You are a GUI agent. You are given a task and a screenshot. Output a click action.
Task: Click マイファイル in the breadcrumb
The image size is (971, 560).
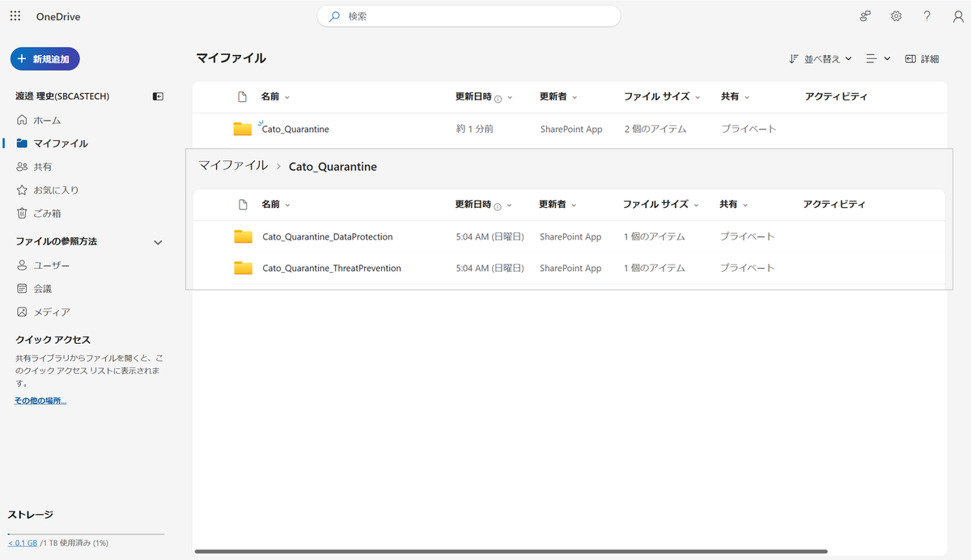[233, 165]
